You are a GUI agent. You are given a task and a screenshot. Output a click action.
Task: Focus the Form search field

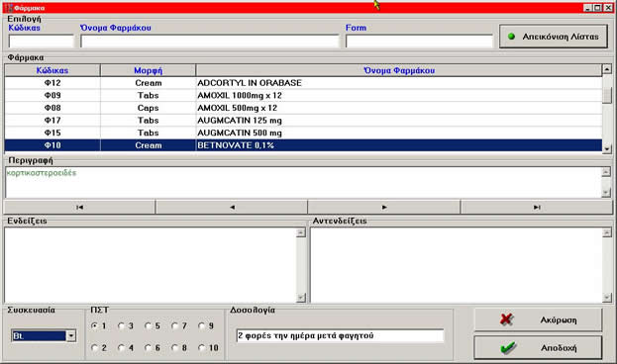point(419,41)
